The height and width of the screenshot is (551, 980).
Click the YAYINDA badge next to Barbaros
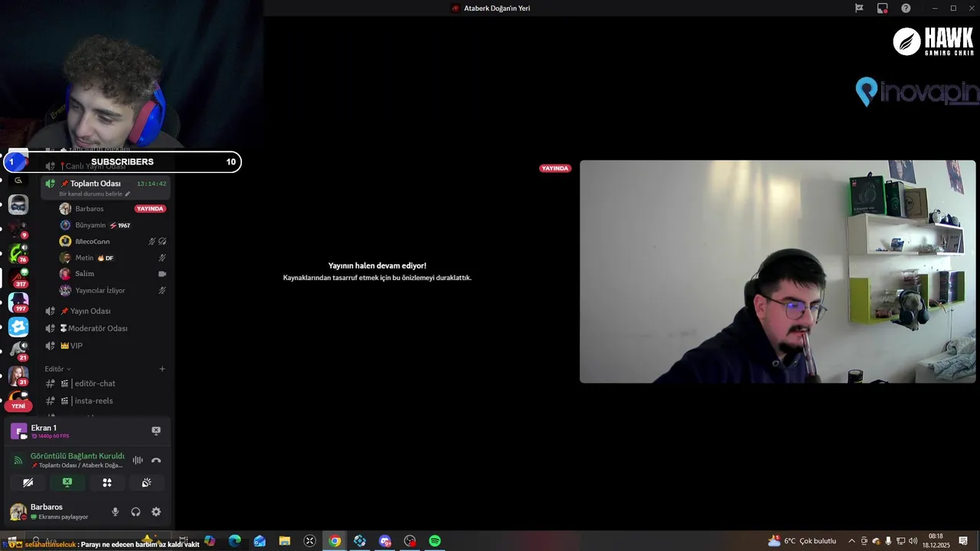[150, 209]
